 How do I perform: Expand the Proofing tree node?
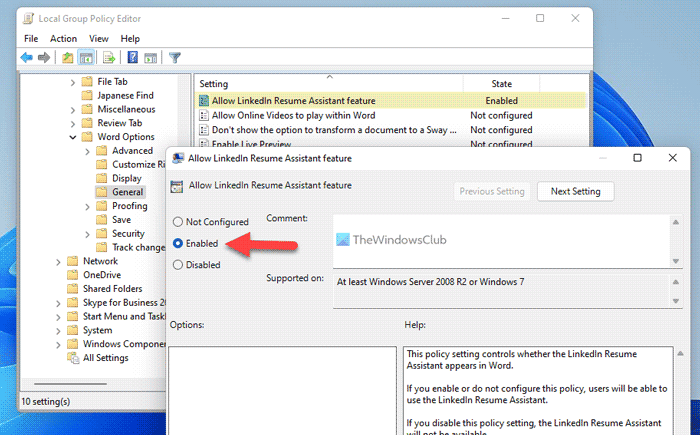88,207
